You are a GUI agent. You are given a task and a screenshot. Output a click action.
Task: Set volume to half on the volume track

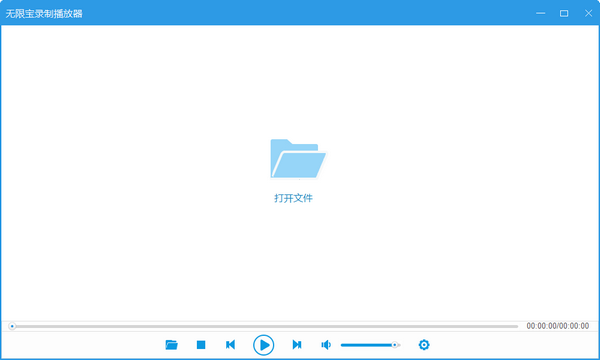[370, 345]
